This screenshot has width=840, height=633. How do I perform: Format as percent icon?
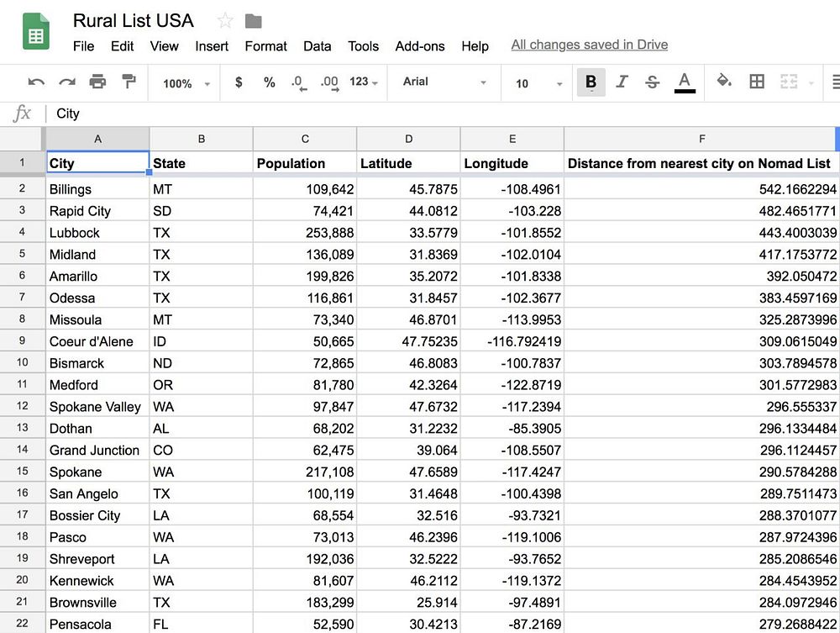tap(270, 82)
